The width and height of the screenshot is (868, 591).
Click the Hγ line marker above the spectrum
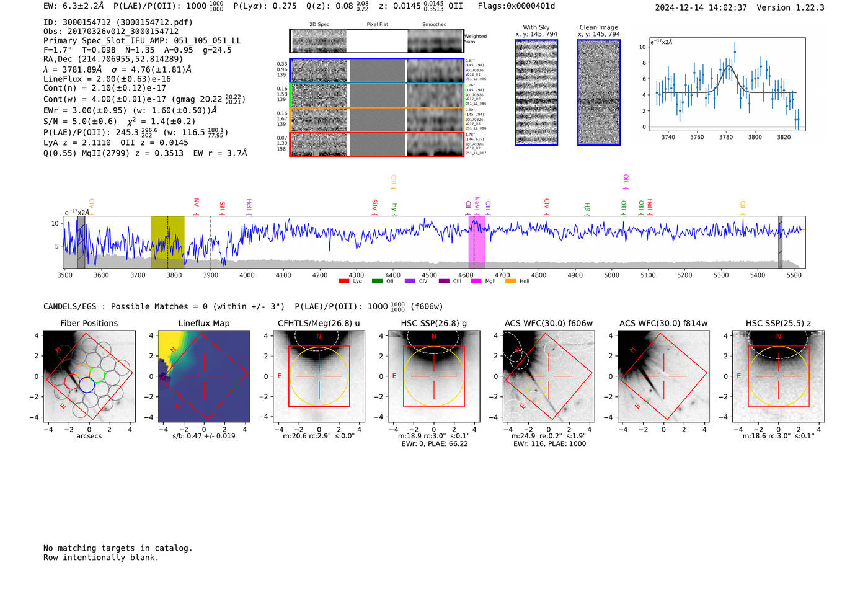point(394,208)
